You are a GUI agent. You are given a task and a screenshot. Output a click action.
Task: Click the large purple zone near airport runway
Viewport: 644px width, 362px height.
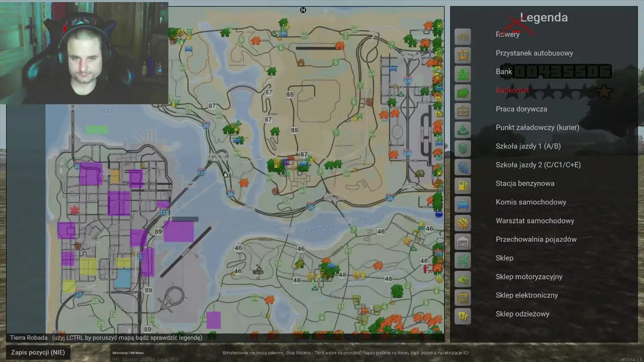(179, 231)
